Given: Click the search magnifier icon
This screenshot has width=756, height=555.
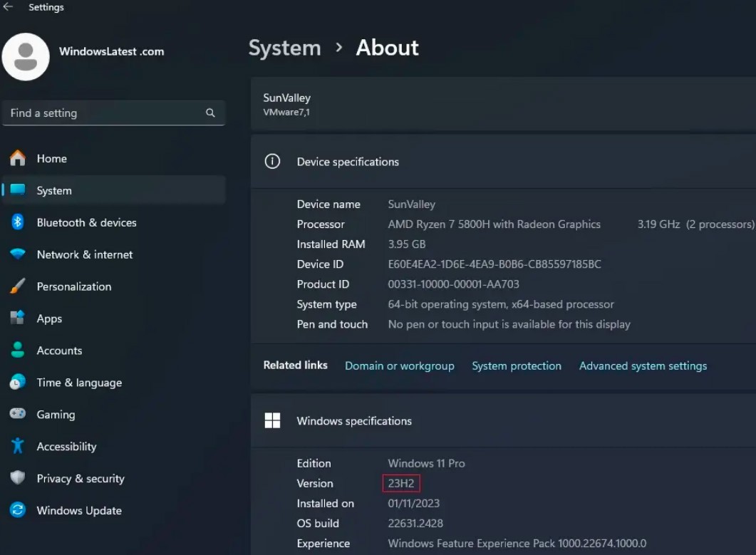Looking at the screenshot, I should (210, 113).
